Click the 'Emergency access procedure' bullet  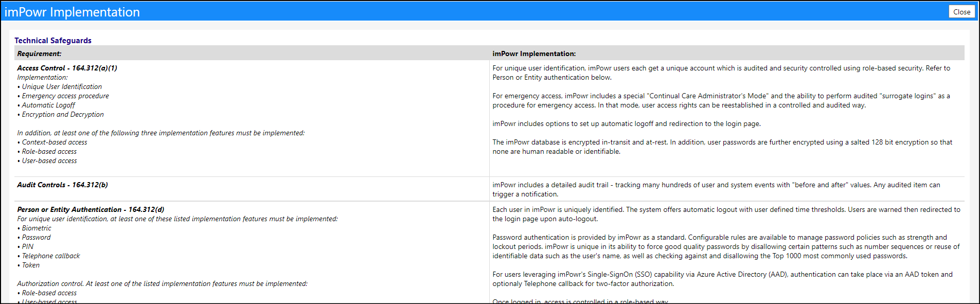click(x=65, y=96)
